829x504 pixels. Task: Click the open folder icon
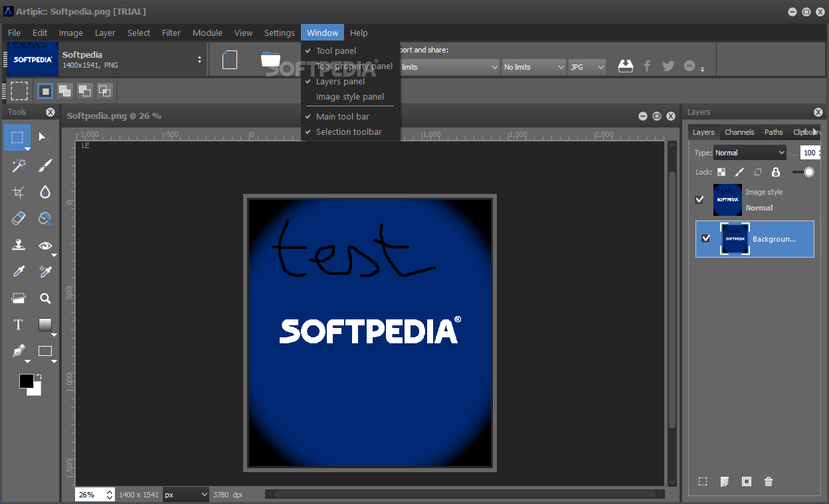(270, 60)
